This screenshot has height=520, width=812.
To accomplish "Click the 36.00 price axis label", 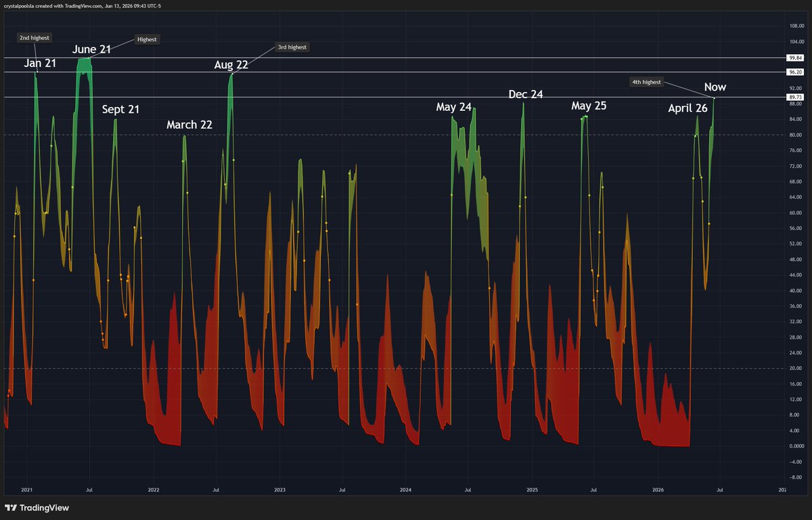I will 796,306.
